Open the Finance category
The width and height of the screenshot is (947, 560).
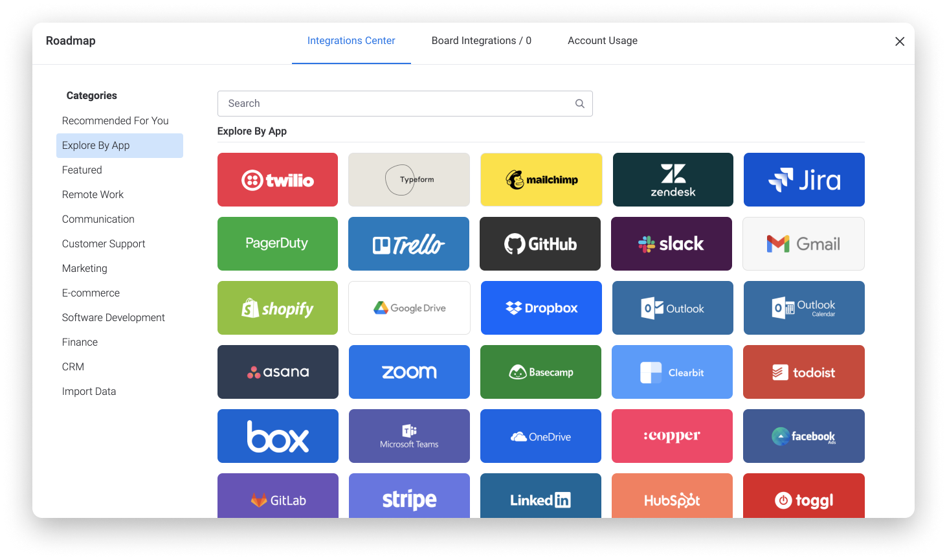[x=120, y=342]
